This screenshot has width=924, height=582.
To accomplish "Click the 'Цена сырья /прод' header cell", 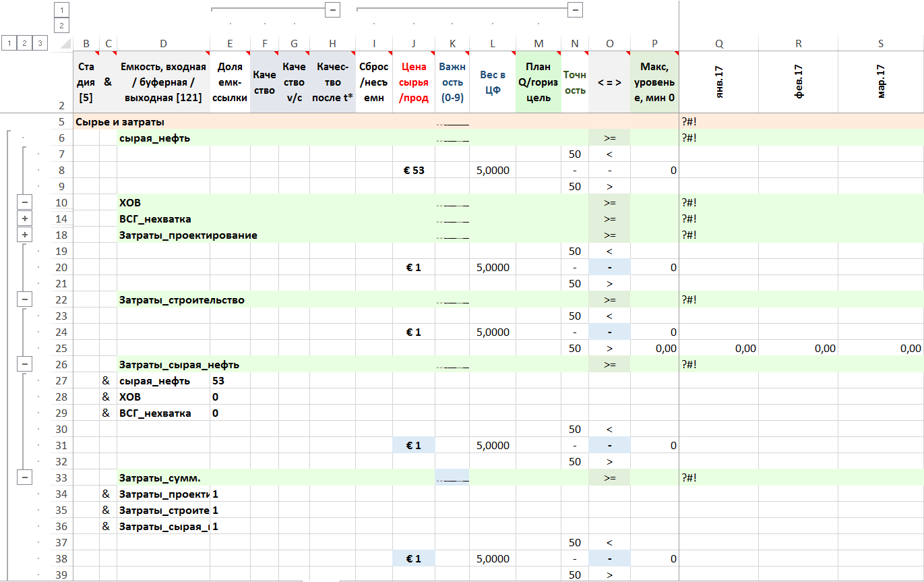I will coord(414,82).
